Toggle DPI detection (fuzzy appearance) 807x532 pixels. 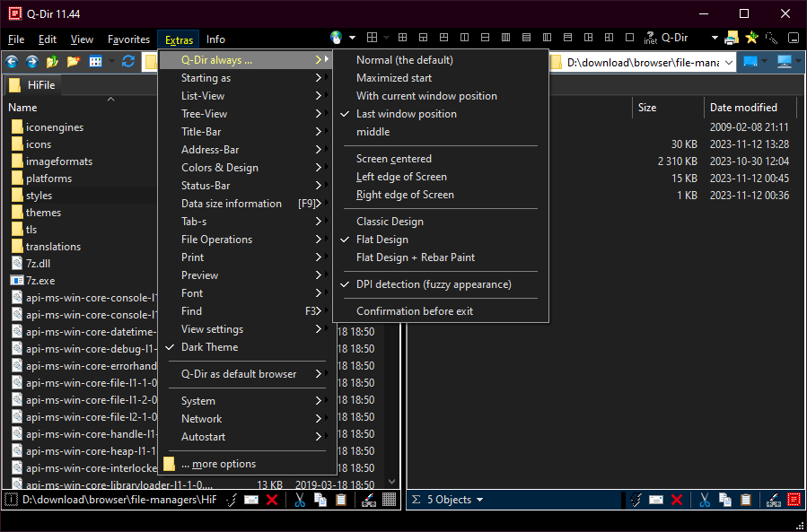click(x=434, y=284)
